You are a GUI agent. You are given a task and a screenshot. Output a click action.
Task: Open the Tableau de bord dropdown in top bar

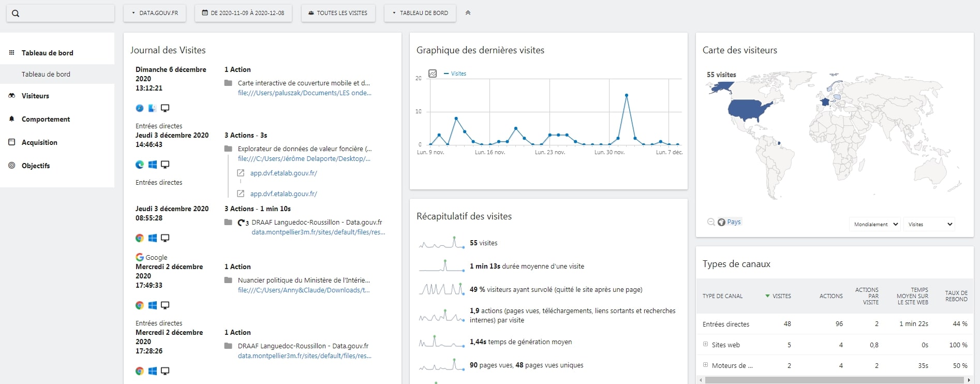tap(420, 13)
